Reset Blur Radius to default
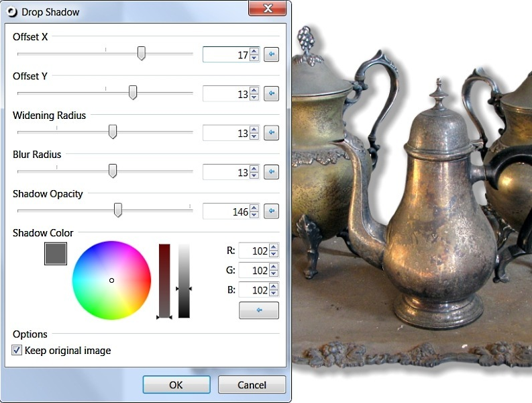532x403 pixels. click(272, 171)
